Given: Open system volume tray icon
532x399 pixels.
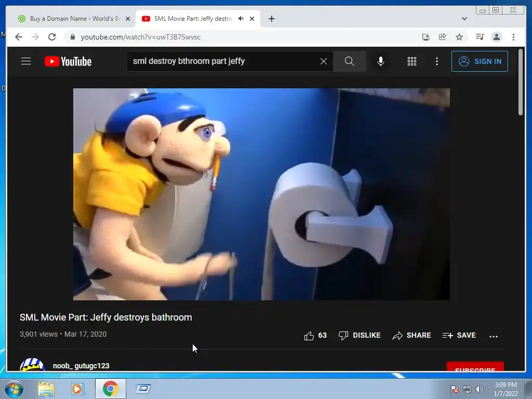Looking at the screenshot, I should [480, 389].
